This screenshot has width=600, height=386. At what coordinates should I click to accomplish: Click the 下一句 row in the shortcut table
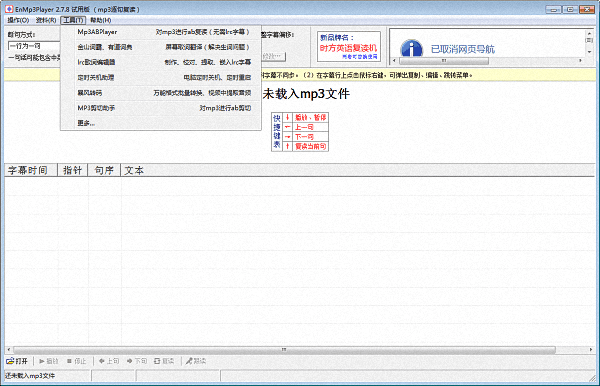305,137
